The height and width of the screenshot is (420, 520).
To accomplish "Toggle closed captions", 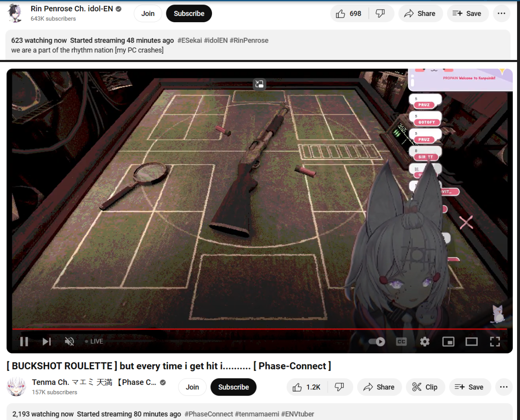I will [401, 342].
